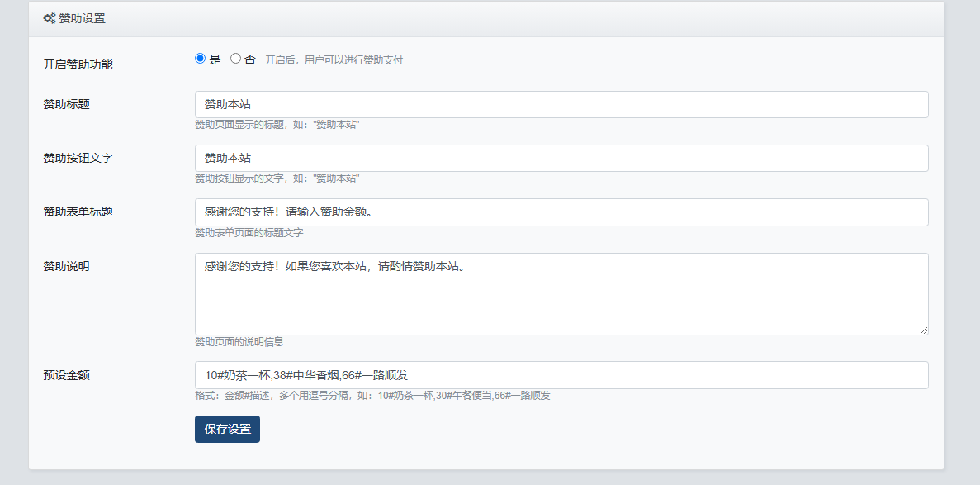The height and width of the screenshot is (485, 980).
Task: Click the 预设金额 field label
Action: [66, 375]
